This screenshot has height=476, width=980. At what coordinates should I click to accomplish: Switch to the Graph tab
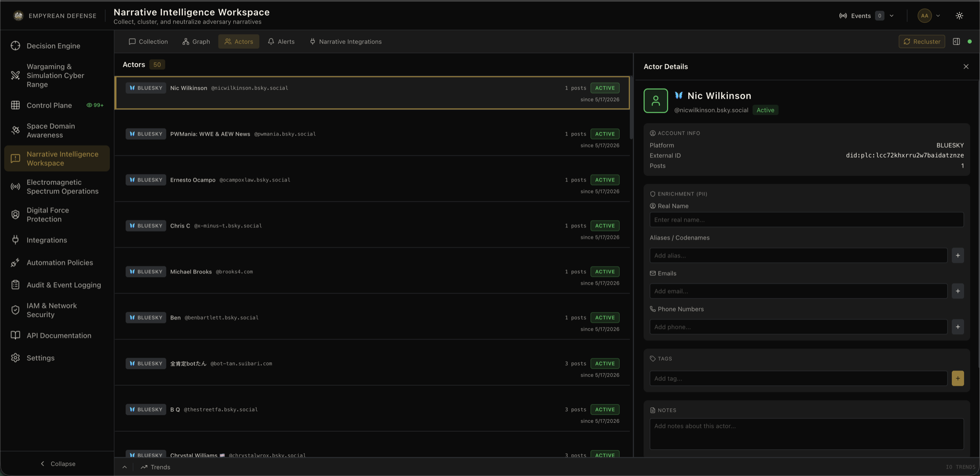click(196, 42)
